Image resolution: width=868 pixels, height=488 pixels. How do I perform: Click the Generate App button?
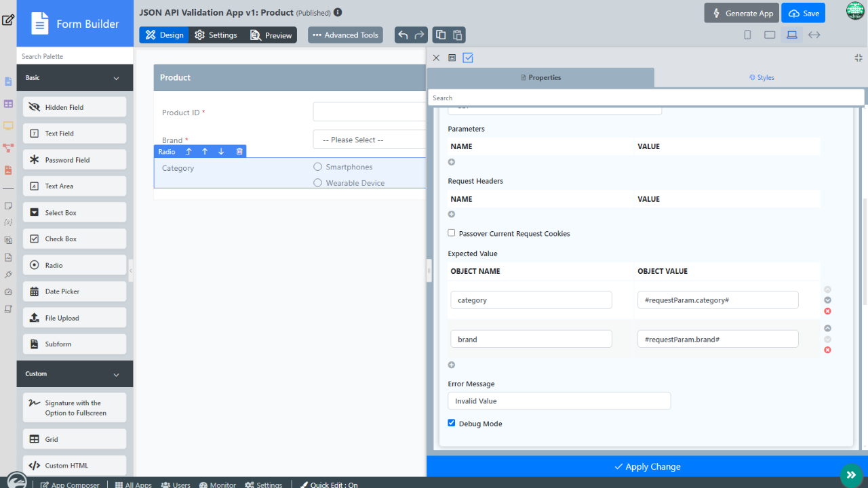[742, 13]
